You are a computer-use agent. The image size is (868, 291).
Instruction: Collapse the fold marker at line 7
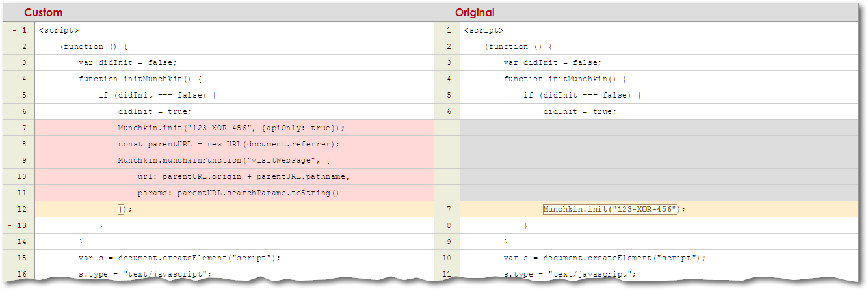[x=14, y=128]
